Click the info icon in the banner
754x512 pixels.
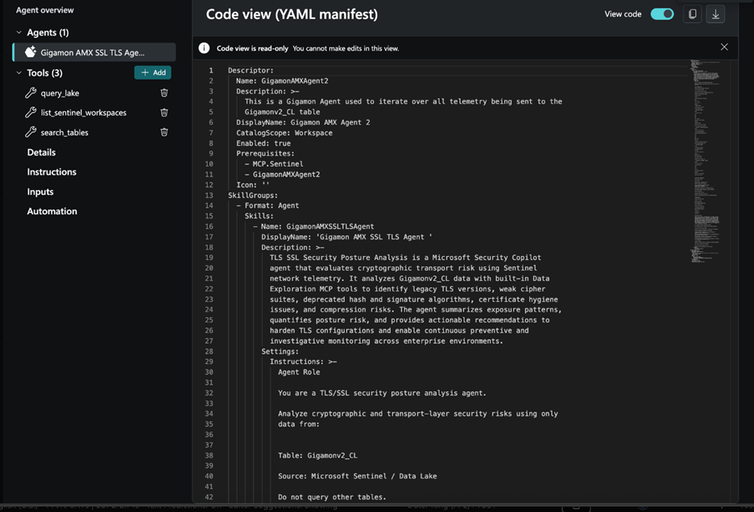(x=204, y=48)
